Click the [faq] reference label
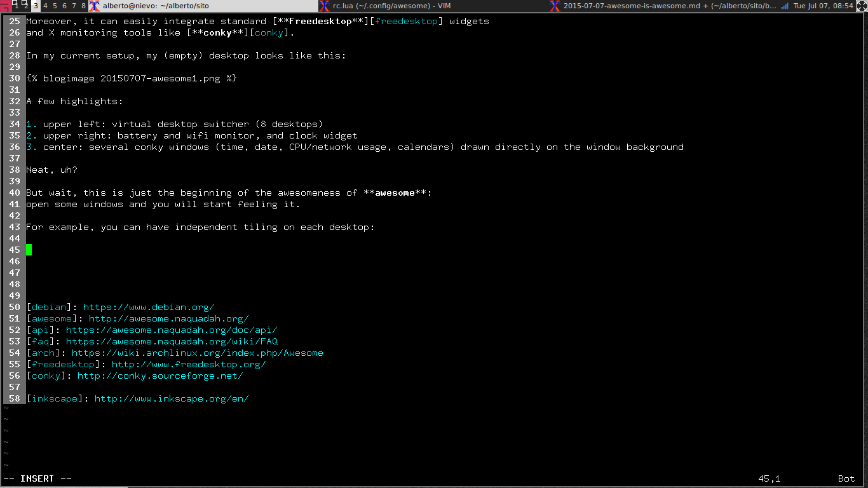This screenshot has height=488, width=868. click(x=40, y=341)
